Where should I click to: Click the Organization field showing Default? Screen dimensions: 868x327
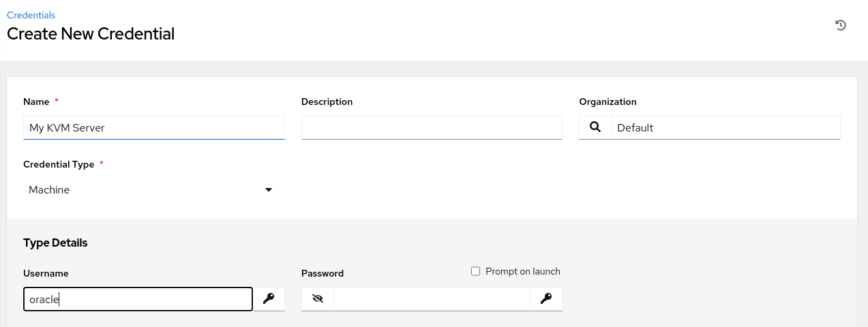[x=725, y=127]
